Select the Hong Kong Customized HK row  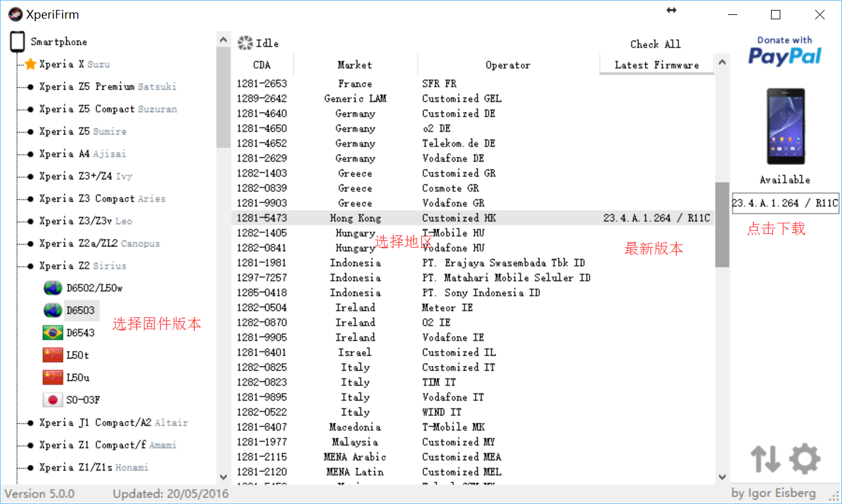pyautogui.click(x=473, y=218)
